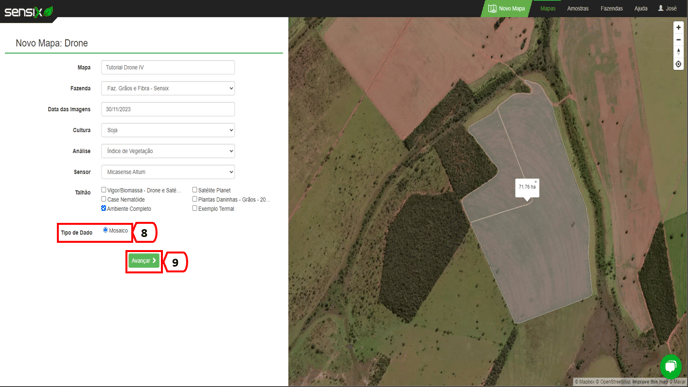Click the Avançar button
Image resolution: width=688 pixels, height=387 pixels.
(144, 261)
